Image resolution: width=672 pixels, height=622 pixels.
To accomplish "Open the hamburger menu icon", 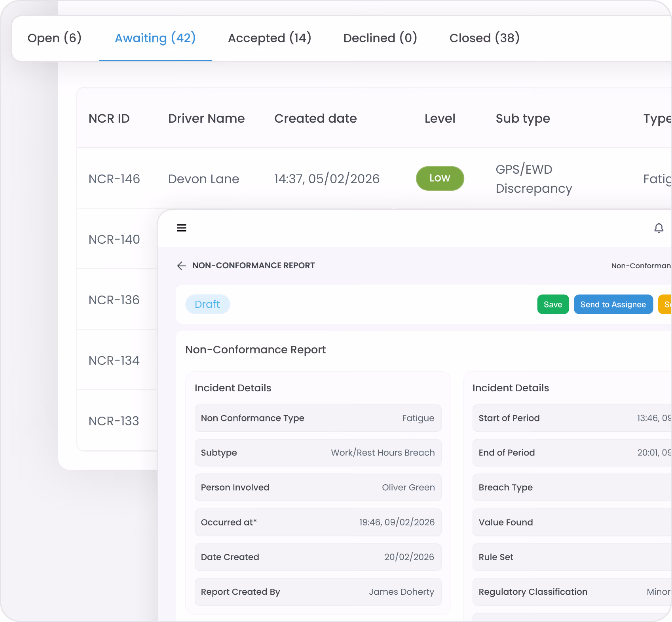I will coord(182,228).
